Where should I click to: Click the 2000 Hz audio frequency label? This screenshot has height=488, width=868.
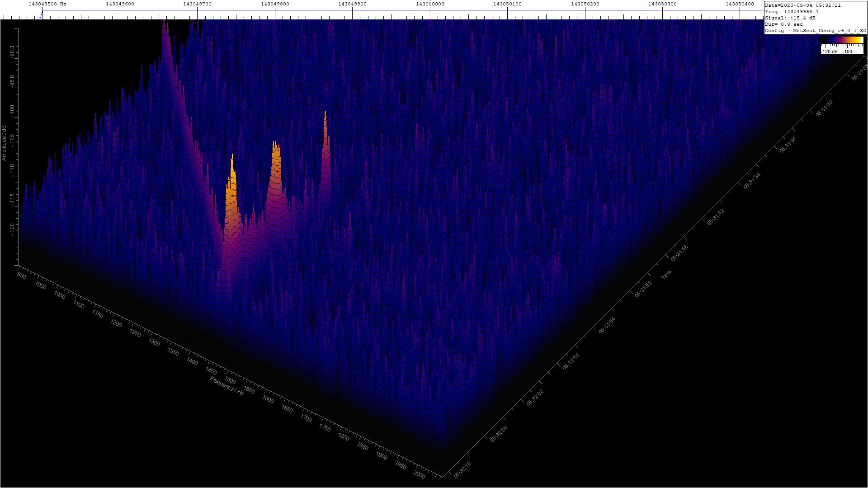click(x=420, y=475)
